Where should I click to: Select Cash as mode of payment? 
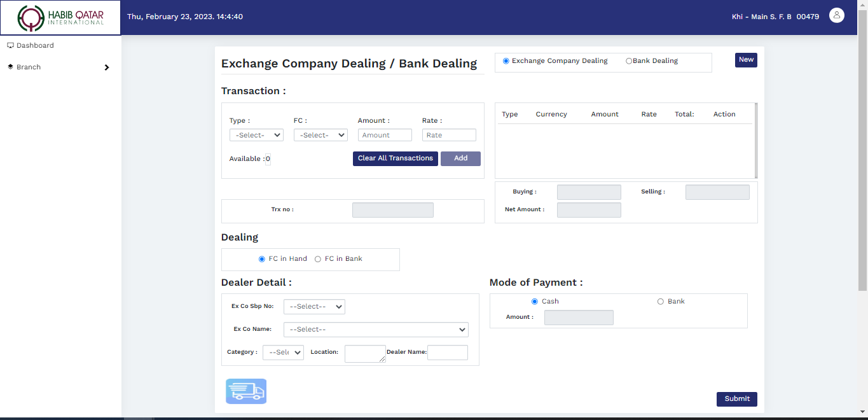(534, 302)
